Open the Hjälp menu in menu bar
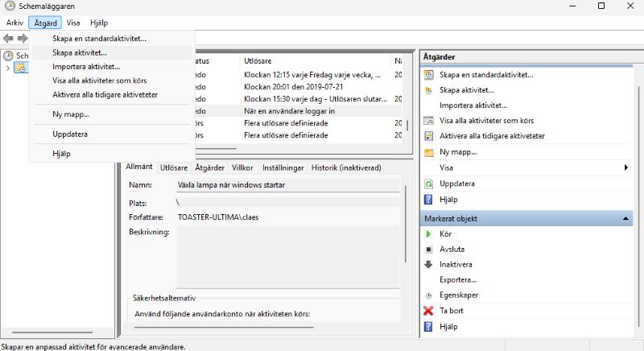This screenshot has width=644, height=351. pyautogui.click(x=99, y=23)
